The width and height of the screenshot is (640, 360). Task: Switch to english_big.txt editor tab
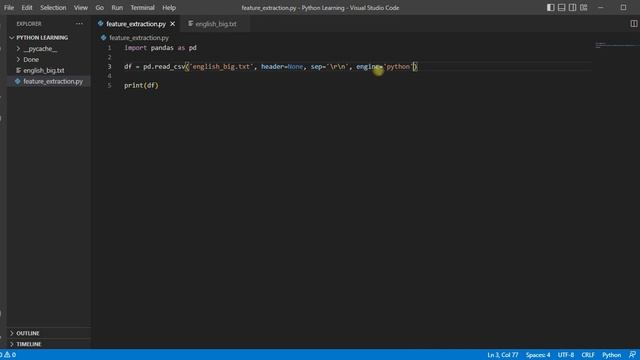coord(216,24)
